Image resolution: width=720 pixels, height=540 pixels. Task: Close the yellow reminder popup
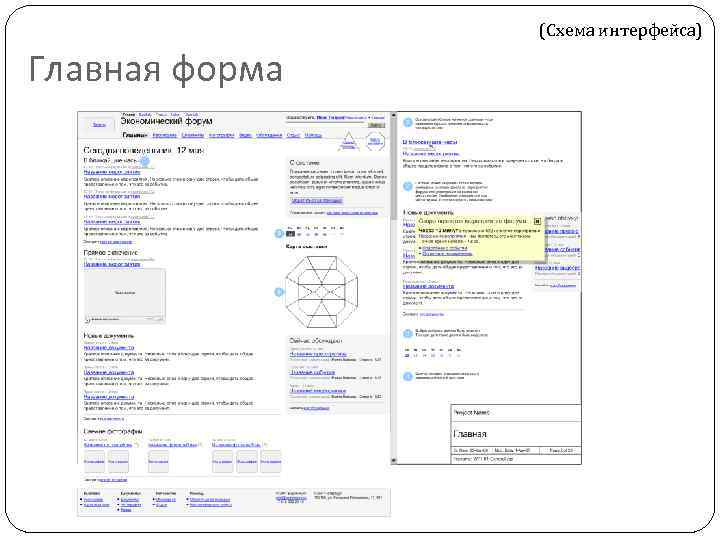(x=537, y=221)
